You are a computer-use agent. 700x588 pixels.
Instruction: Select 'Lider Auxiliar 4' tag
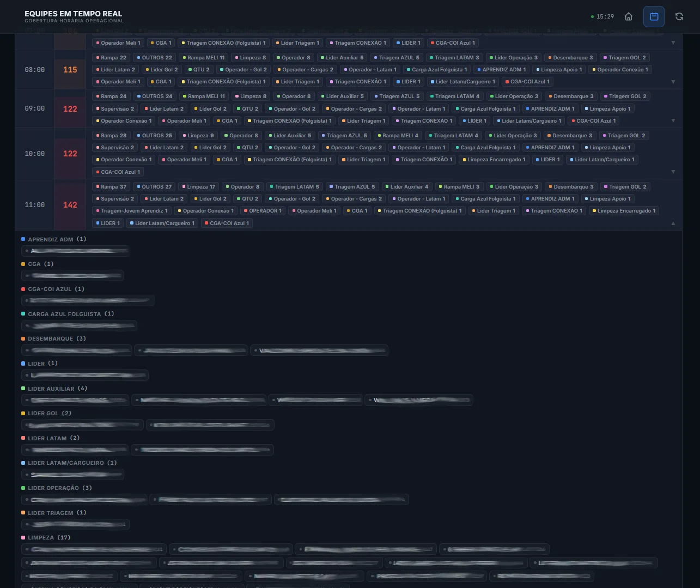(x=407, y=186)
